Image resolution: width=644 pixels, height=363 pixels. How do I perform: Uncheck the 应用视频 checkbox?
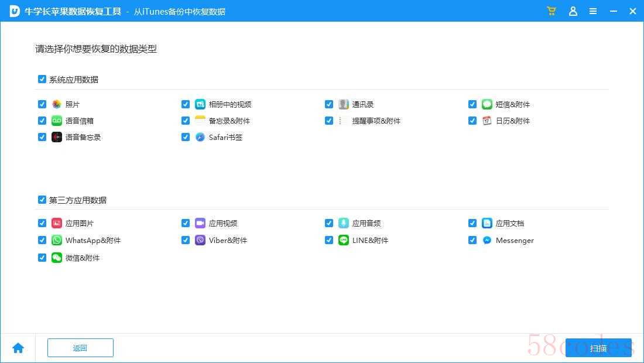(186, 223)
